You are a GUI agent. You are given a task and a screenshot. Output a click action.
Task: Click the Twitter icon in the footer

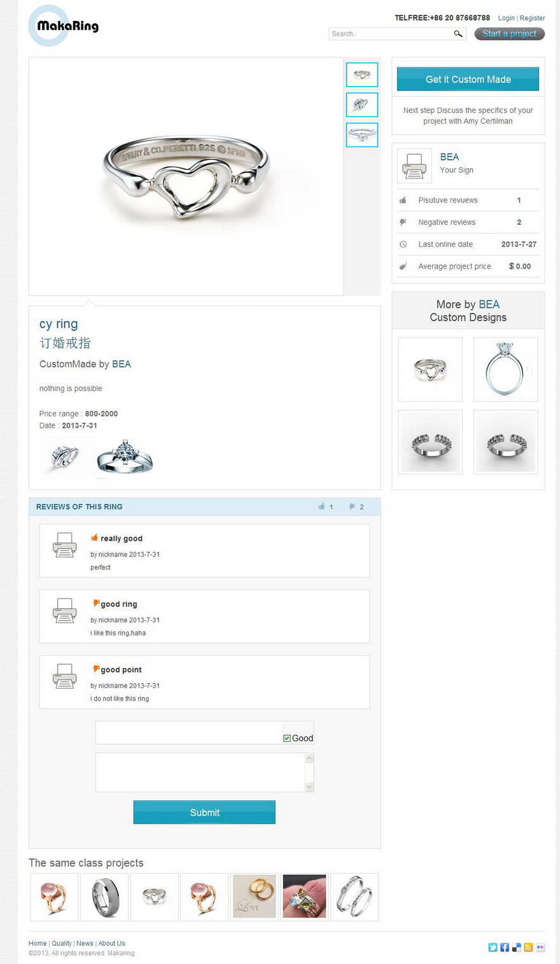click(x=493, y=947)
